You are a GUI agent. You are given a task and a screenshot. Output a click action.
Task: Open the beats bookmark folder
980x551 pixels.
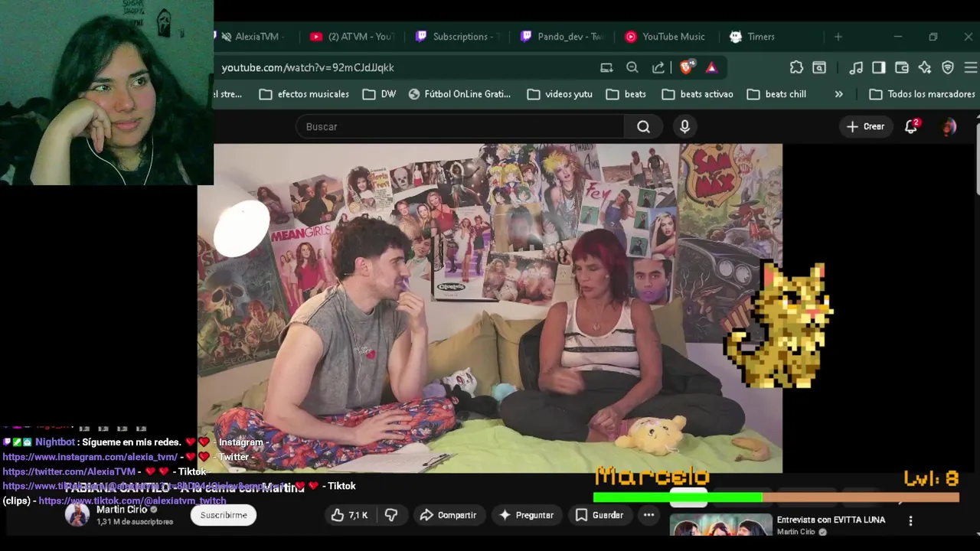click(x=626, y=94)
